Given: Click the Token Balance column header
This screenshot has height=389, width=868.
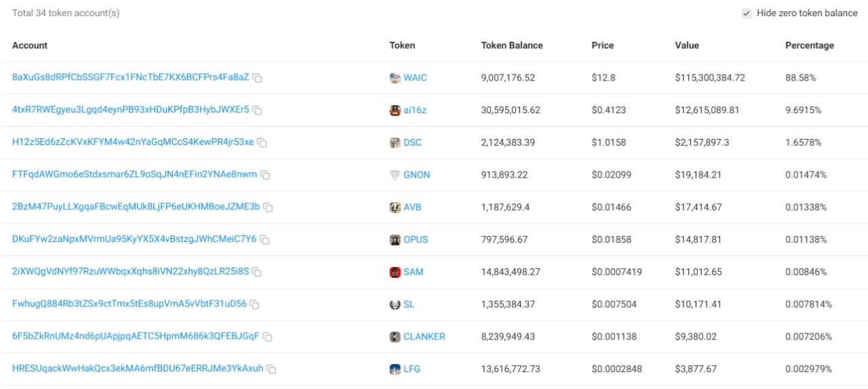Looking at the screenshot, I should (x=512, y=45).
